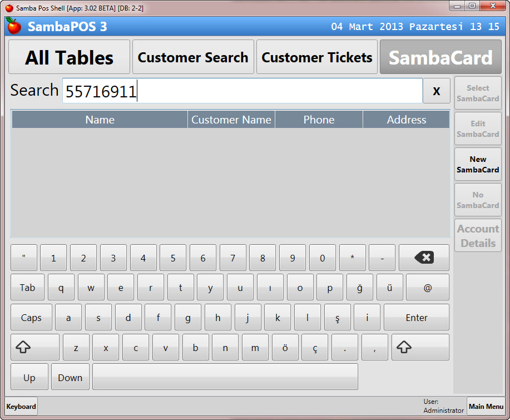
Task: Clear search with the X button
Action: coord(437,91)
